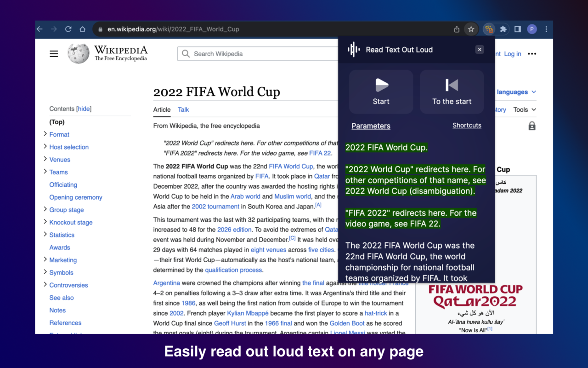This screenshot has width=588, height=368.
Task: Open the Wikipedia personal tools ellipsis
Action: (x=532, y=54)
